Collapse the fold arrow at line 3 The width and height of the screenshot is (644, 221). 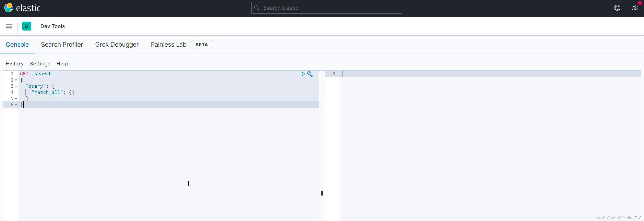16,86
